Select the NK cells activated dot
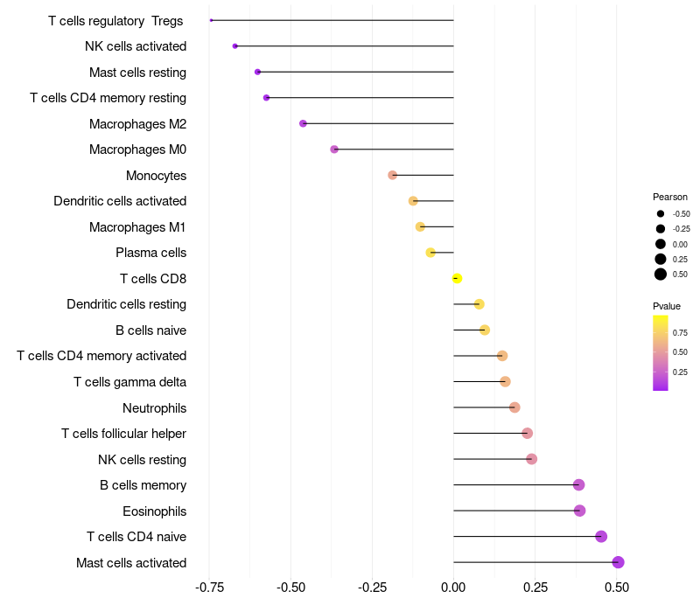Screen dimensions: 700x612 coord(234,45)
